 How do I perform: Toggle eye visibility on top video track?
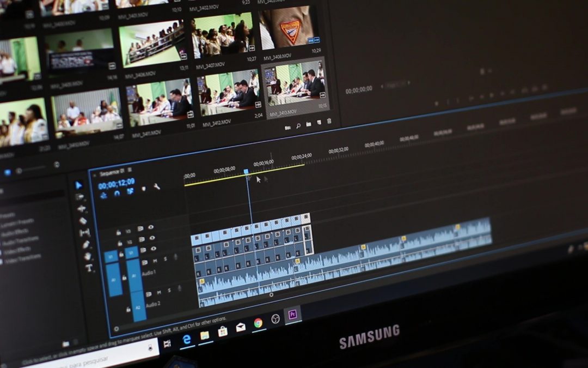[151, 227]
